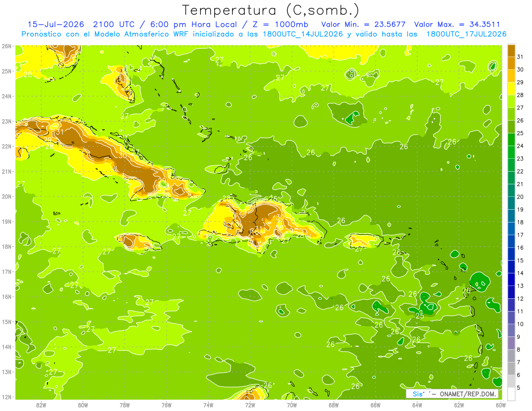Viewport: 532px width, 411px height.
Task: Pick the white swatch at the scale bottom
Action: point(511,394)
